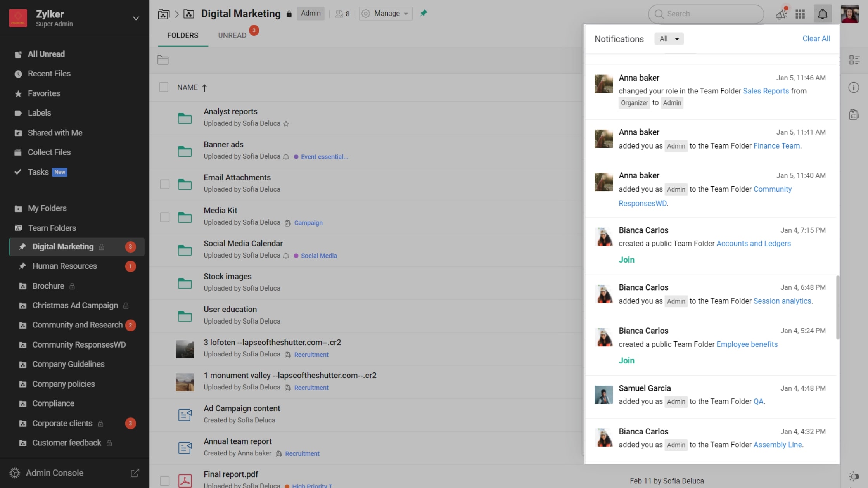Open Sales Reports link in notification

766,91
